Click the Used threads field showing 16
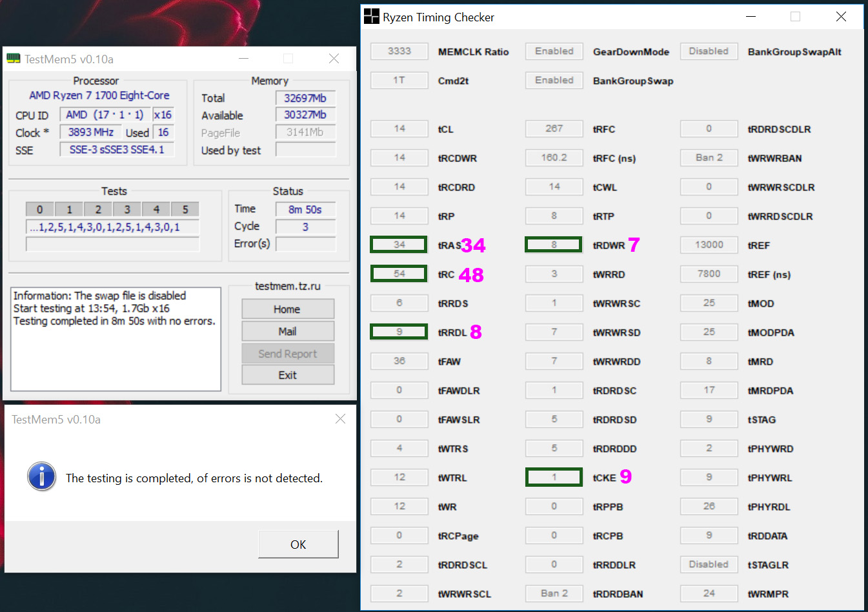 click(x=163, y=132)
